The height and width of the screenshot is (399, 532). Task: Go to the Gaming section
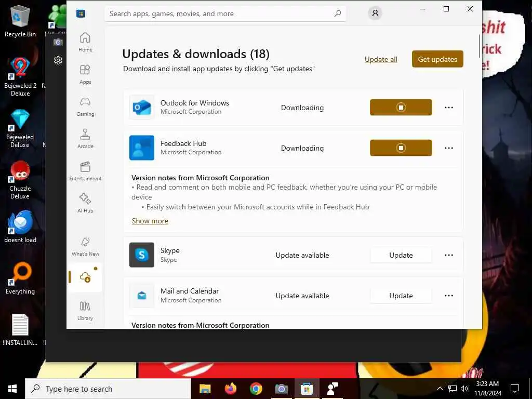[85, 107]
